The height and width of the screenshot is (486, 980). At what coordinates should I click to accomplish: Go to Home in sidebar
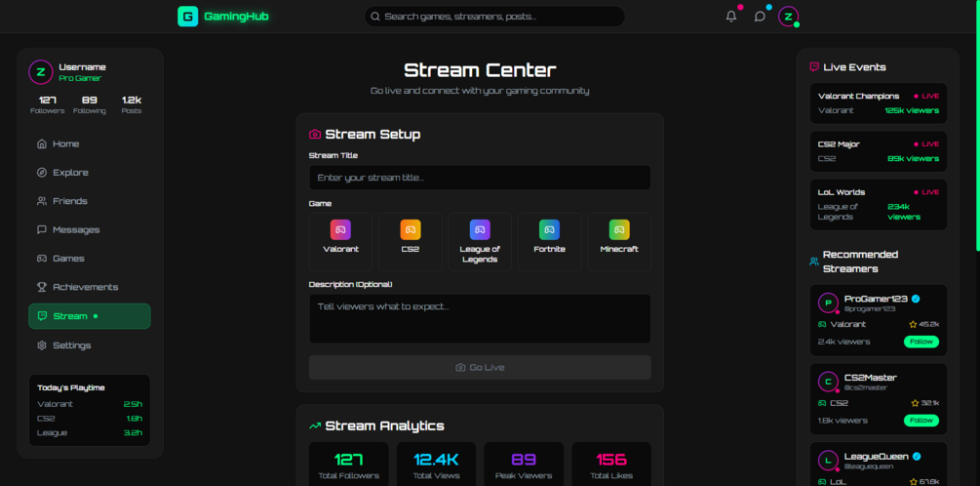point(90,143)
